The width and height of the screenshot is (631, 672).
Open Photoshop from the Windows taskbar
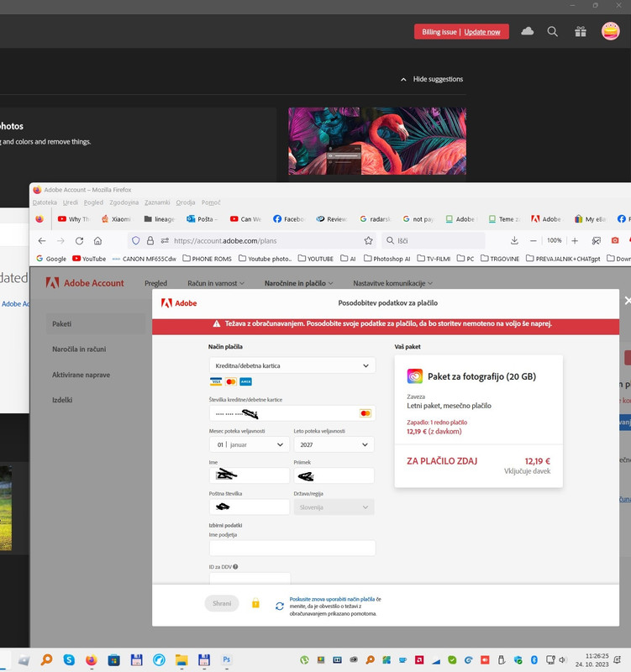pos(226,659)
